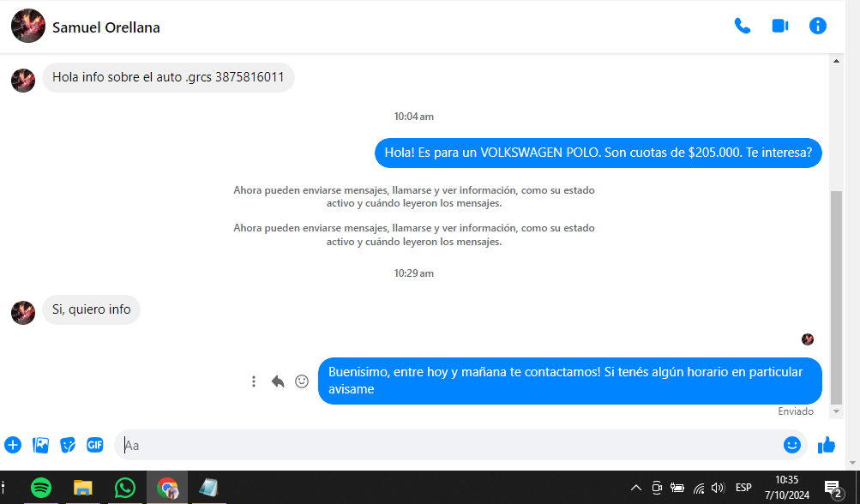Viewport: 860px width, 504px height.
Task: Click the message text input field
Action: (x=446, y=445)
